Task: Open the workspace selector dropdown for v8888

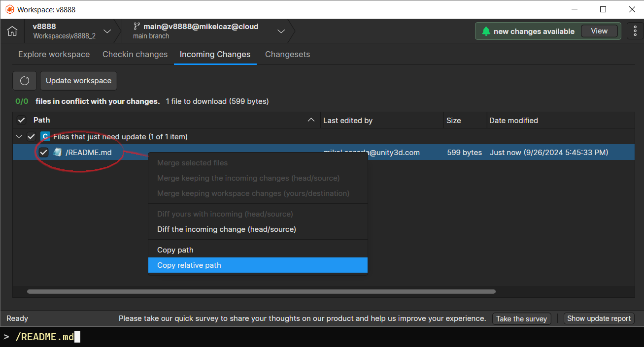Action: [107, 31]
